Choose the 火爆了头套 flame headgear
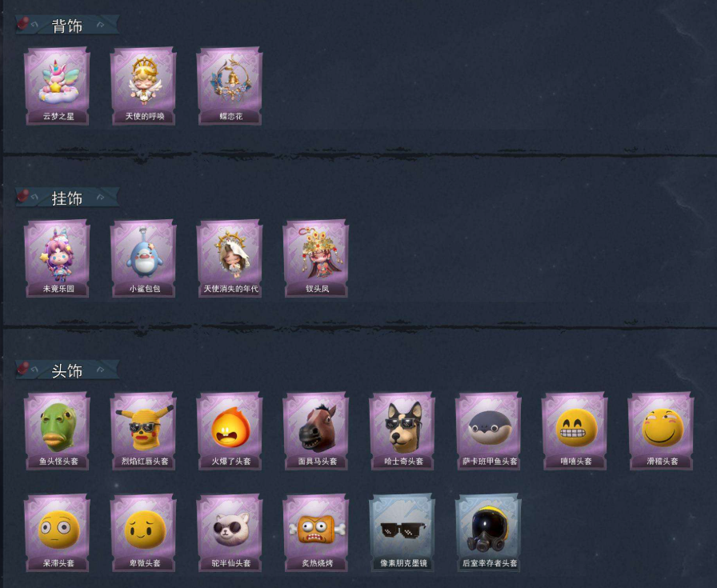Viewport: 717px width, 588px height. click(x=230, y=430)
